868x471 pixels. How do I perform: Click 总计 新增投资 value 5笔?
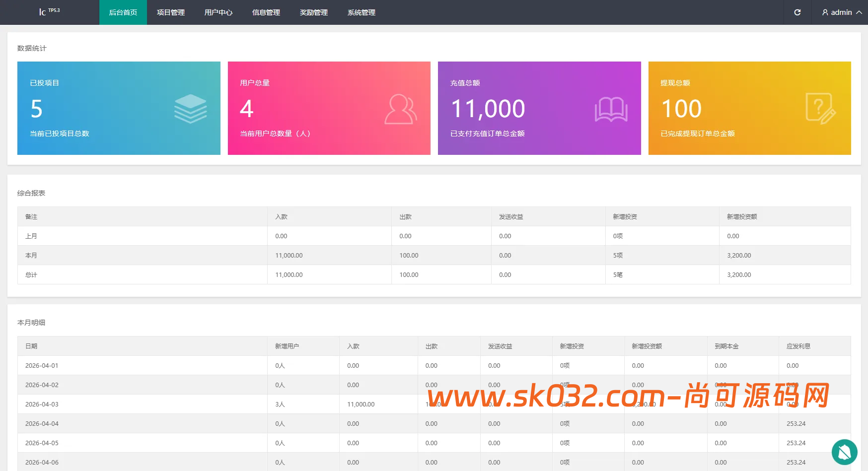click(618, 275)
